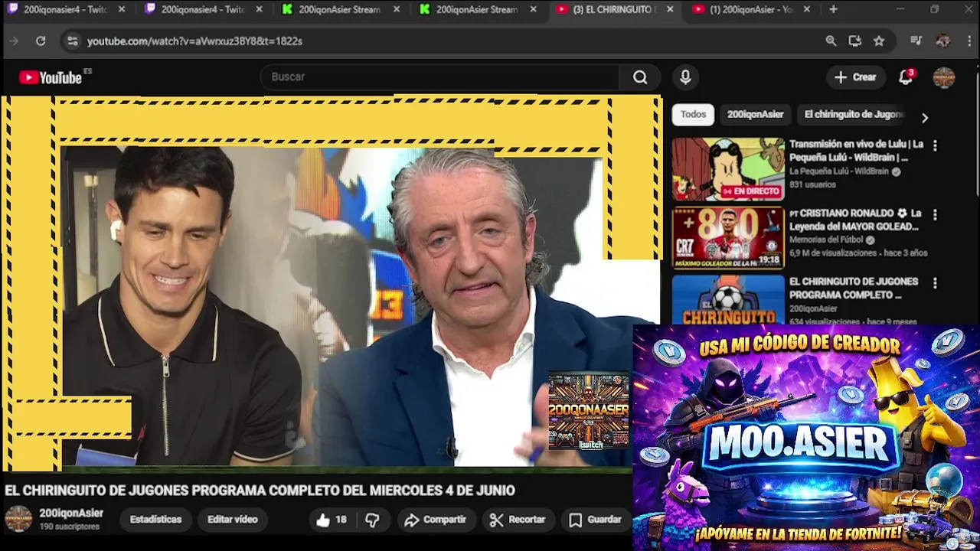
Task: Open 200iqonAsier channel name link
Action: (x=71, y=513)
